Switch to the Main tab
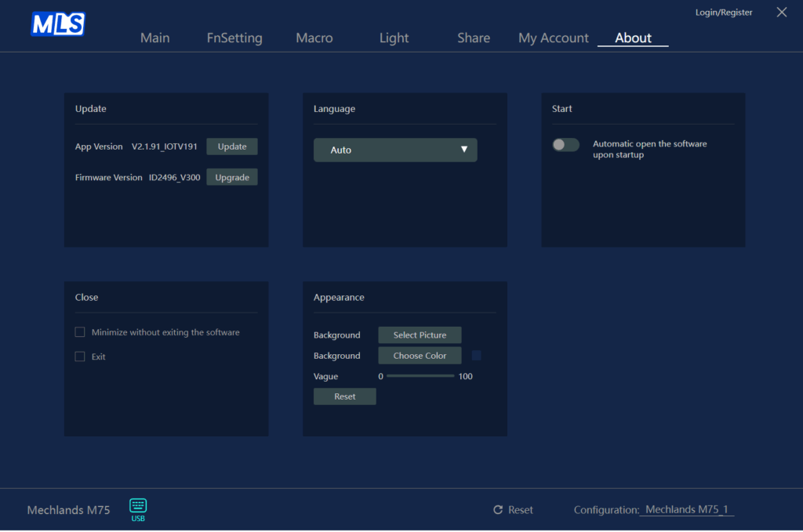This screenshot has width=803, height=532. tap(154, 38)
